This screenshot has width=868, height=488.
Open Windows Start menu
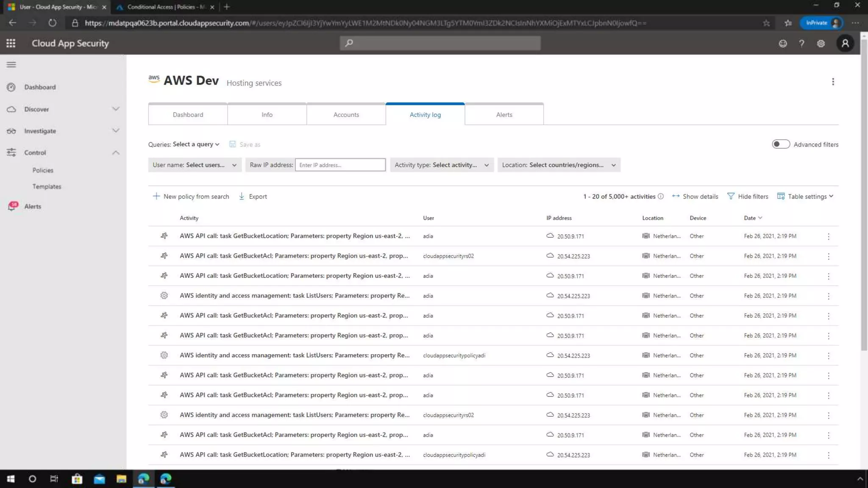[x=11, y=479]
